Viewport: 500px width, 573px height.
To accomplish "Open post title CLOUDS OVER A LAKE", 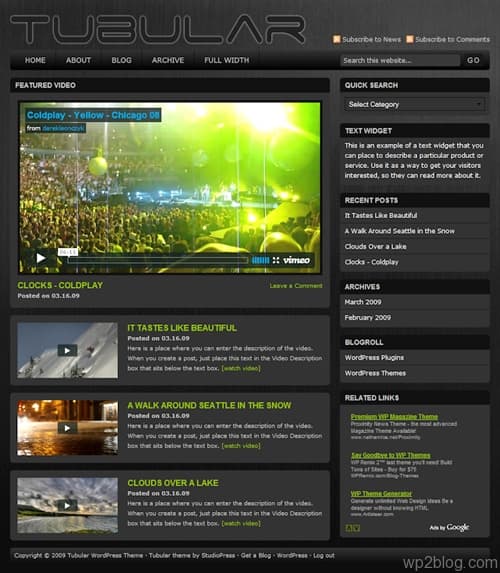I will 173,483.
